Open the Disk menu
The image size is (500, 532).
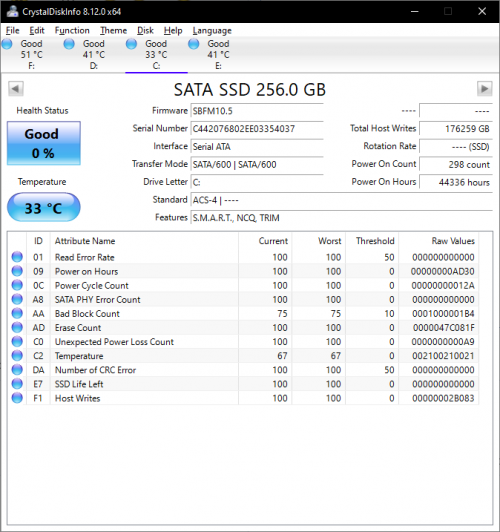point(145,31)
